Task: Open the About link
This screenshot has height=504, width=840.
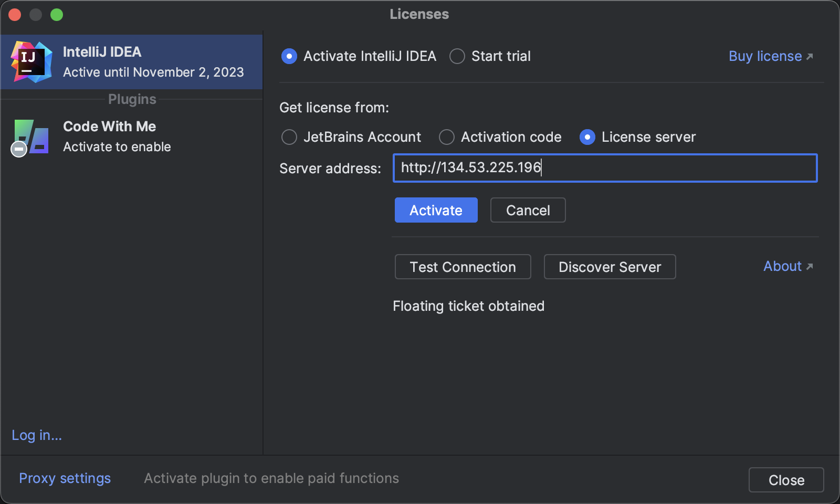Action: click(788, 266)
